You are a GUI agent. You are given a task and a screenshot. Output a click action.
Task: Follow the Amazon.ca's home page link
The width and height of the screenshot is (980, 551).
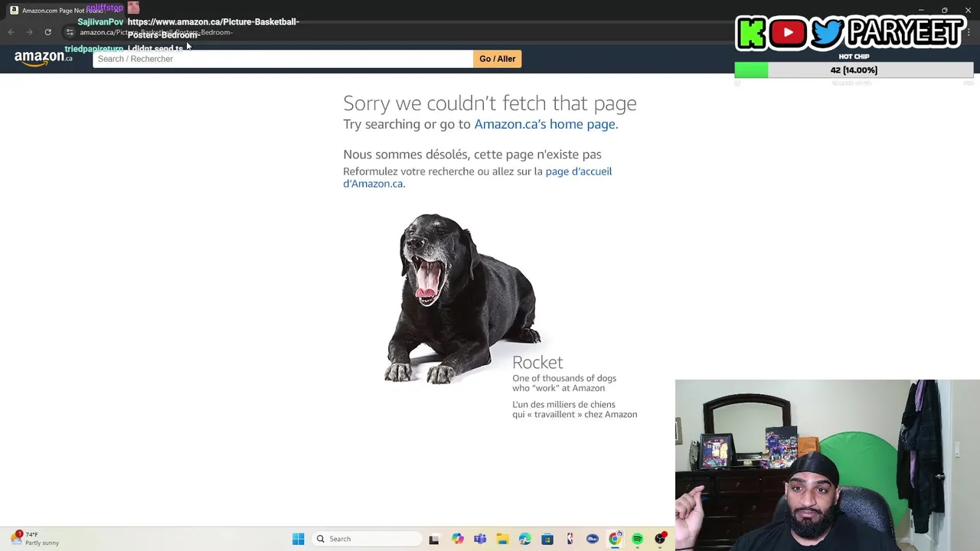point(544,124)
